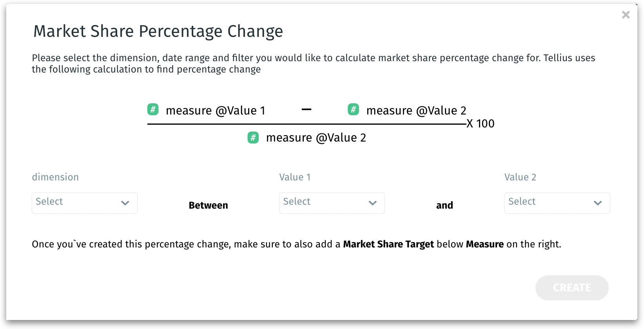The width and height of the screenshot is (644, 329).
Task: Click the Value 1 label above its dropdown
Action: click(295, 177)
